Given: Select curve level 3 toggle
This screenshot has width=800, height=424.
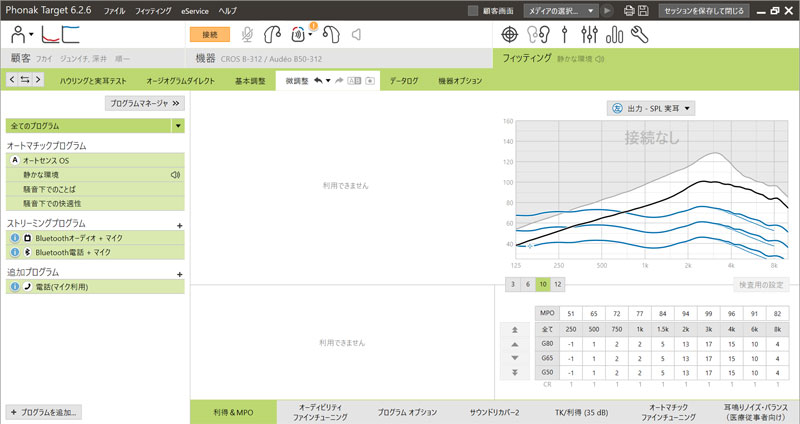Looking at the screenshot, I should (513, 284).
